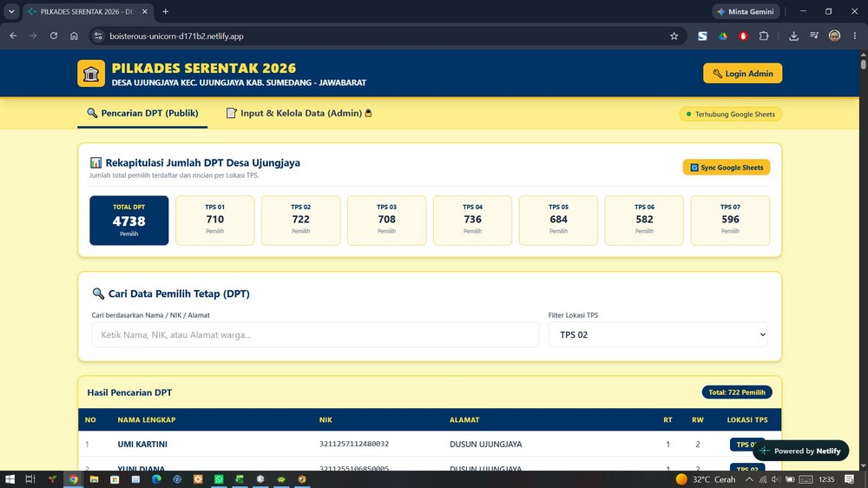Viewport: 868px width, 488px height.
Task: Click the Rekapitulasi Jumlah DPT Desa Ujungjaya heading
Action: (202, 163)
